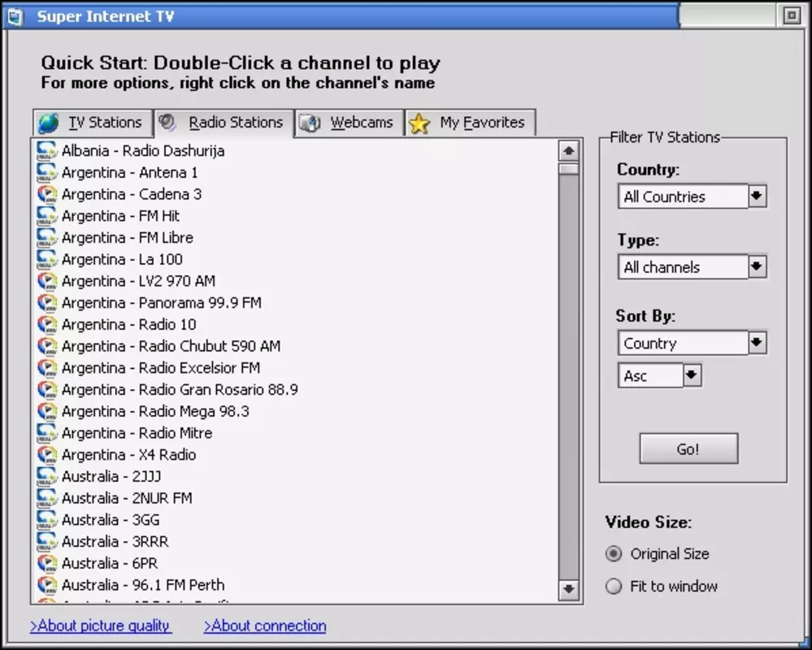The height and width of the screenshot is (650, 812).
Task: Switch to the Radio Stations tab
Action: pos(224,123)
